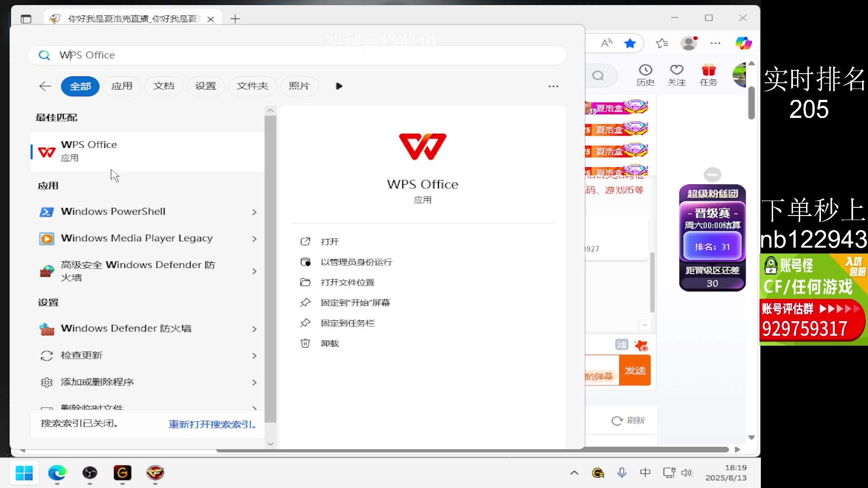
Task: Open the Edge favorites list icon
Action: tap(662, 43)
